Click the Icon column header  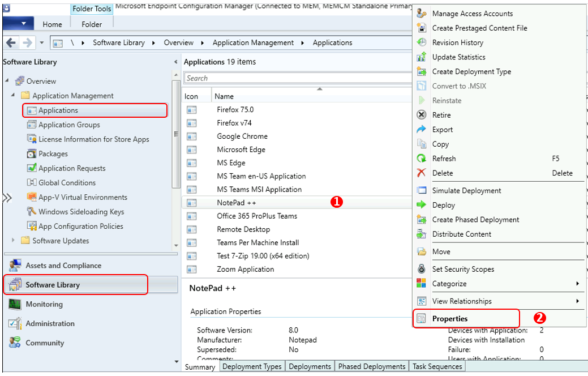pos(197,96)
